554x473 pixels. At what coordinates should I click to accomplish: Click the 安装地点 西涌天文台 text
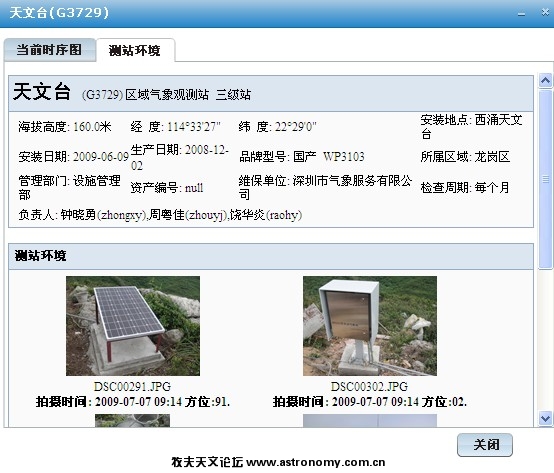[472, 126]
